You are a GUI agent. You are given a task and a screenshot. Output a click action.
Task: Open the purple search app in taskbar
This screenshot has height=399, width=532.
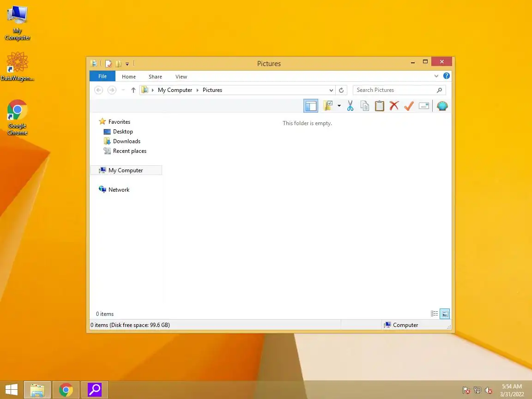click(95, 390)
